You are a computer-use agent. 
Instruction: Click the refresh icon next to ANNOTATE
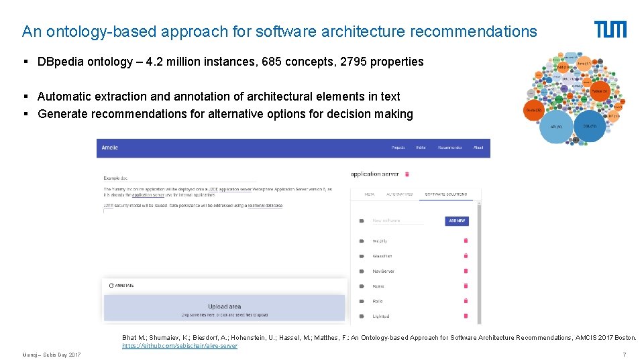[111, 286]
